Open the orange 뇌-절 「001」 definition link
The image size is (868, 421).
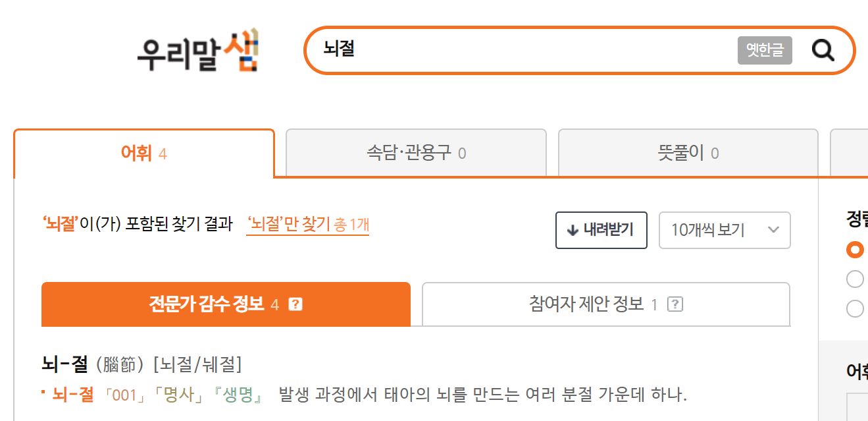point(73,395)
